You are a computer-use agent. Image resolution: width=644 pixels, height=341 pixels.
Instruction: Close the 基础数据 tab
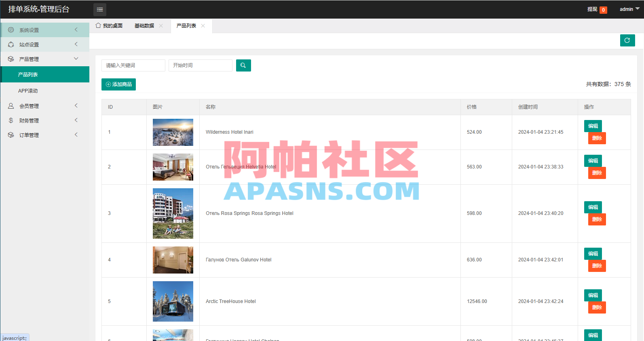[x=161, y=26]
